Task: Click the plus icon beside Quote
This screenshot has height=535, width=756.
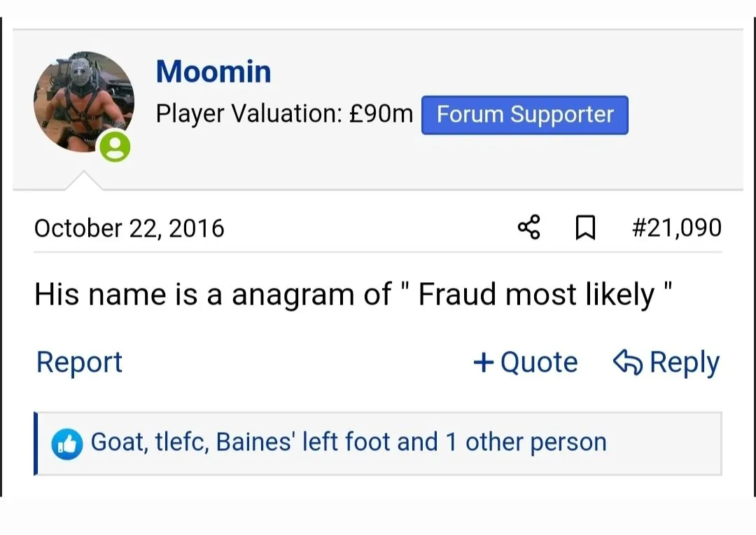Action: coord(483,362)
